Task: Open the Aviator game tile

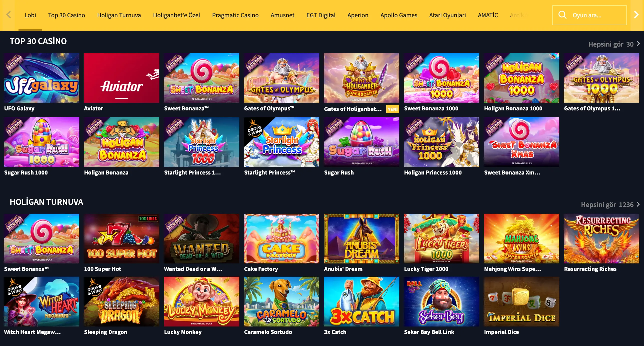Action: [121, 78]
